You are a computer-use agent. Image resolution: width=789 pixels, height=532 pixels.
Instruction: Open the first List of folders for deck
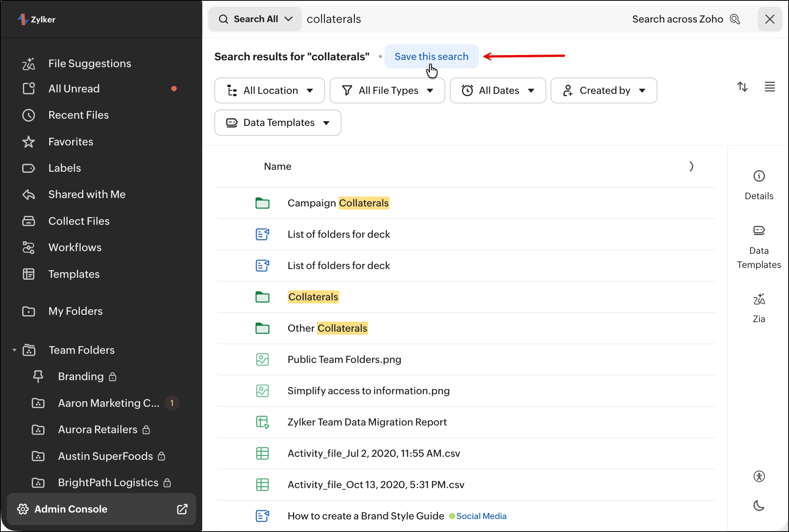click(339, 234)
